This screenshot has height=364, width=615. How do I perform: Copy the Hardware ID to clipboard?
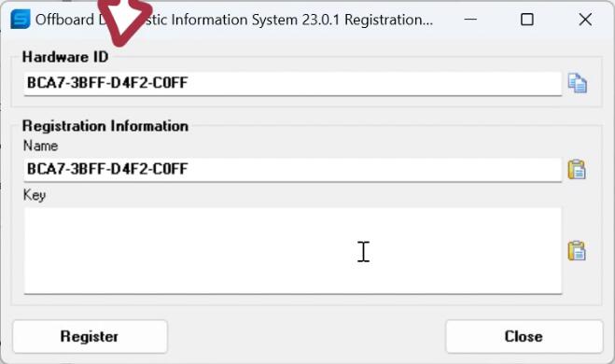(x=578, y=84)
